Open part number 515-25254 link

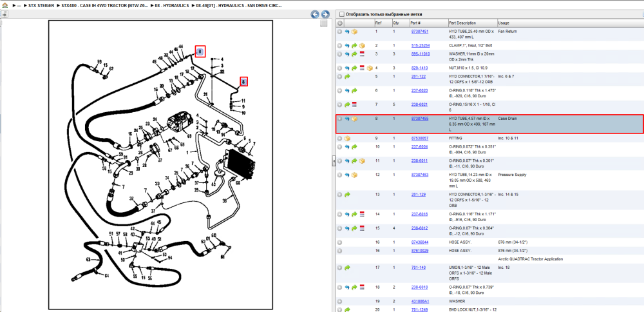[x=421, y=46]
